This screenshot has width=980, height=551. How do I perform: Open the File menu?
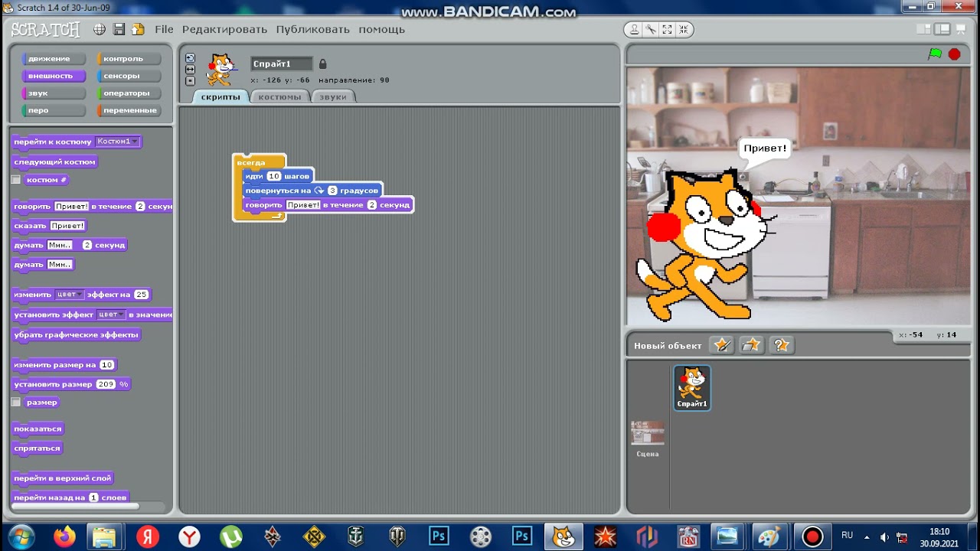pos(164,29)
